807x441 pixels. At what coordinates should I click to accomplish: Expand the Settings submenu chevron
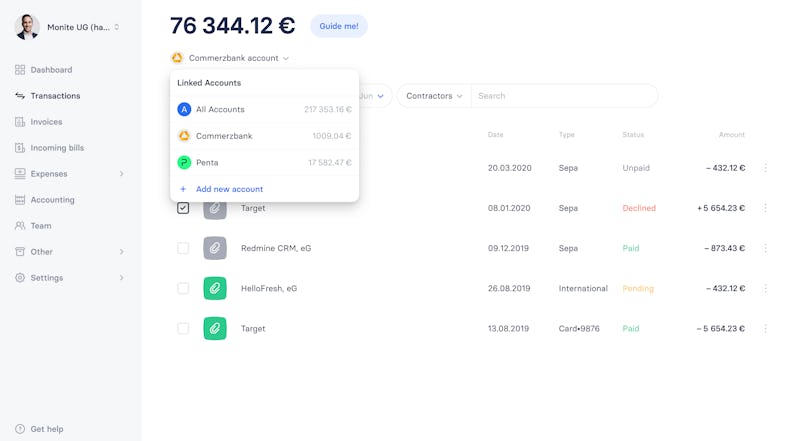click(121, 277)
